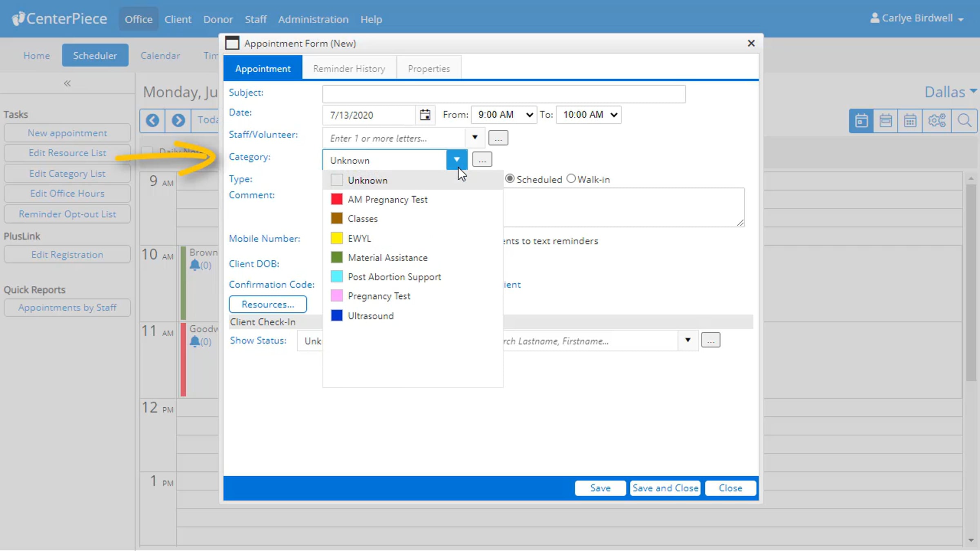Open scheduler settings gears icon
The image size is (980, 551).
[x=936, y=121]
